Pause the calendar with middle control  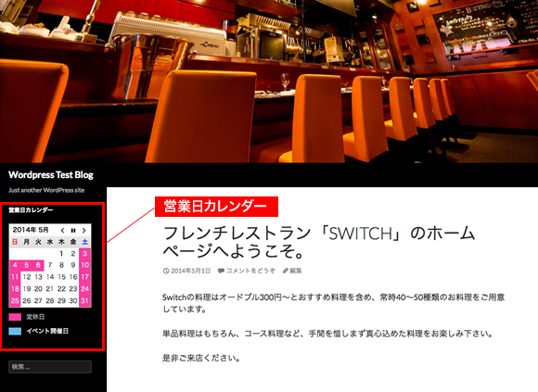tap(73, 230)
